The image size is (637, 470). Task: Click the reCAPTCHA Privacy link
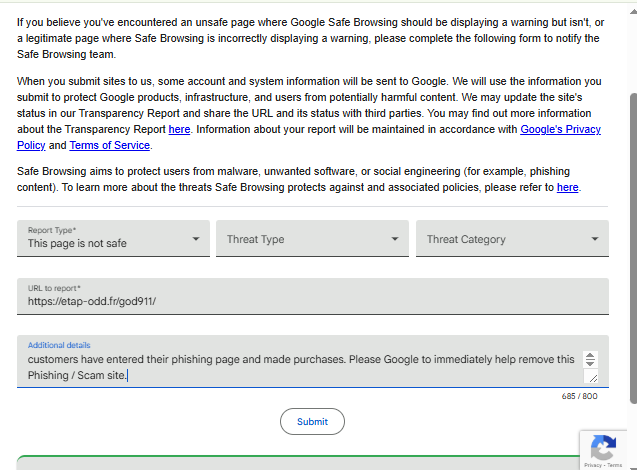pos(593,465)
